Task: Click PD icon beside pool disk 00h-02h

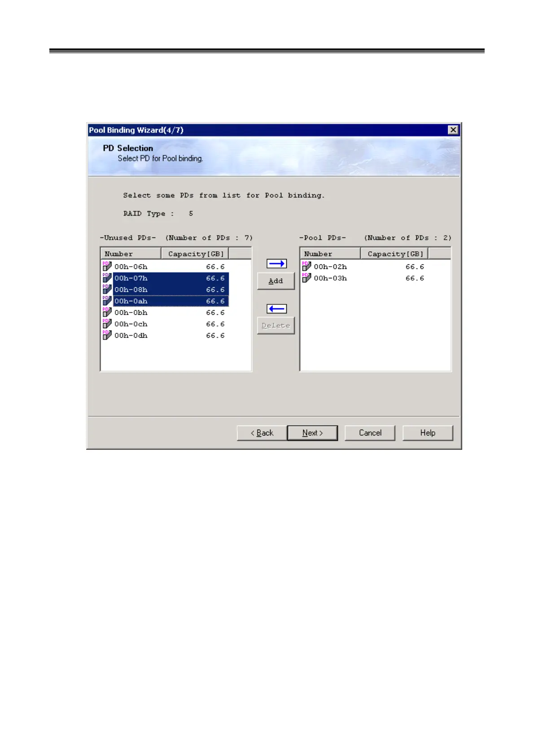Action: click(306, 266)
